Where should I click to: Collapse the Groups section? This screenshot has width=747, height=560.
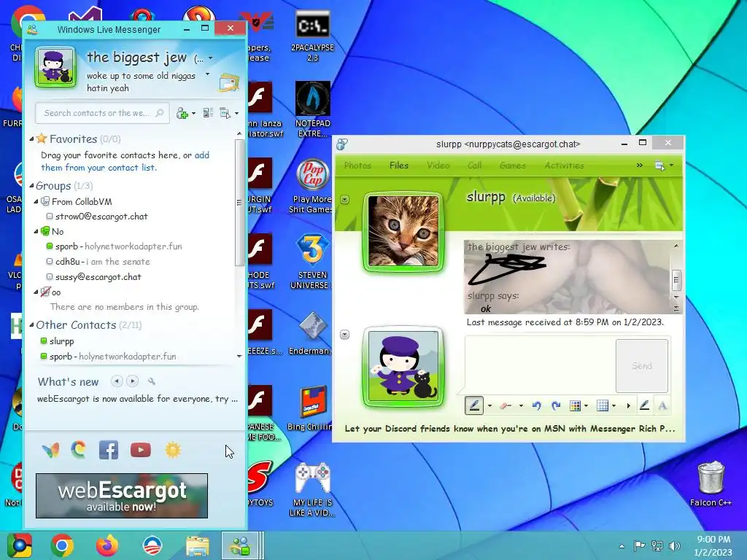click(31, 186)
